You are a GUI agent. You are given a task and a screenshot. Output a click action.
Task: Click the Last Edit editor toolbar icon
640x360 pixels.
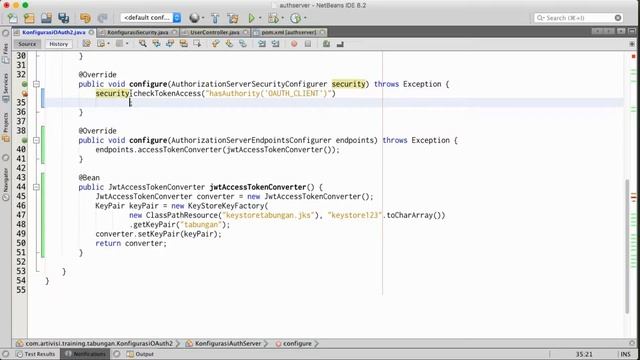[87, 44]
